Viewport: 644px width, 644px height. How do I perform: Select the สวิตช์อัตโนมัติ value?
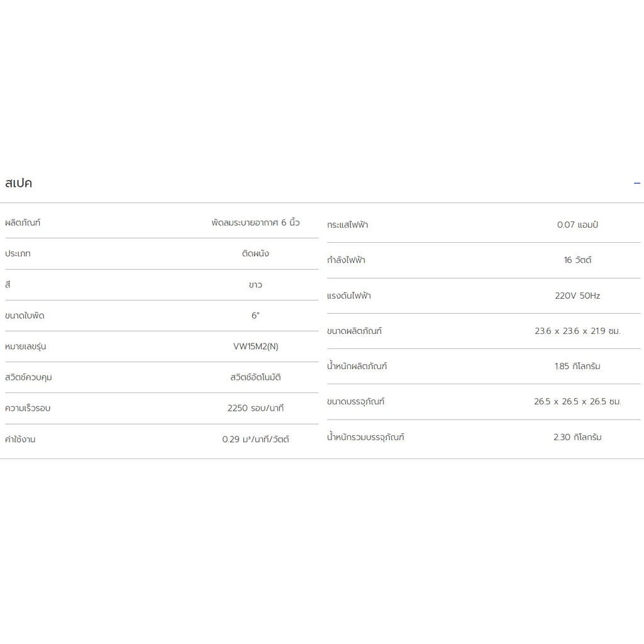(255, 377)
